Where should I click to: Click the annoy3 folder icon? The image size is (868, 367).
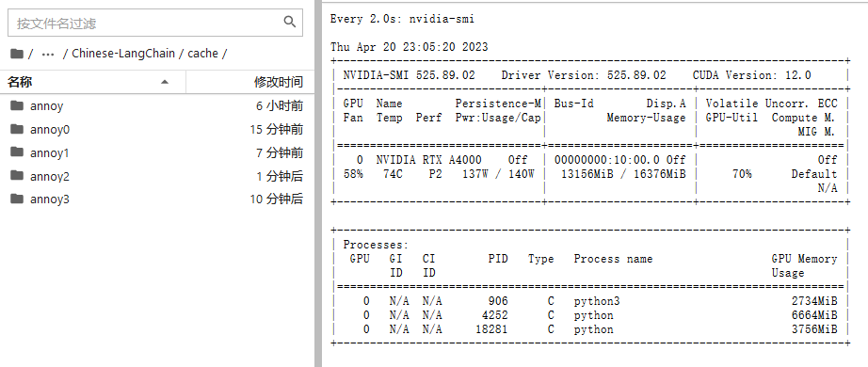click(17, 199)
